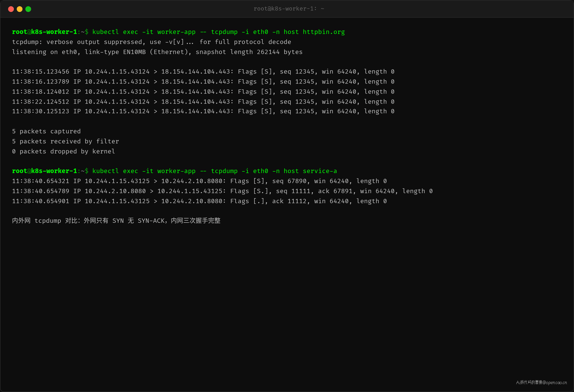Click the SYN-ACK packet line at 11:38:40.654789
This screenshot has width=574, height=392.
pyautogui.click(x=222, y=191)
